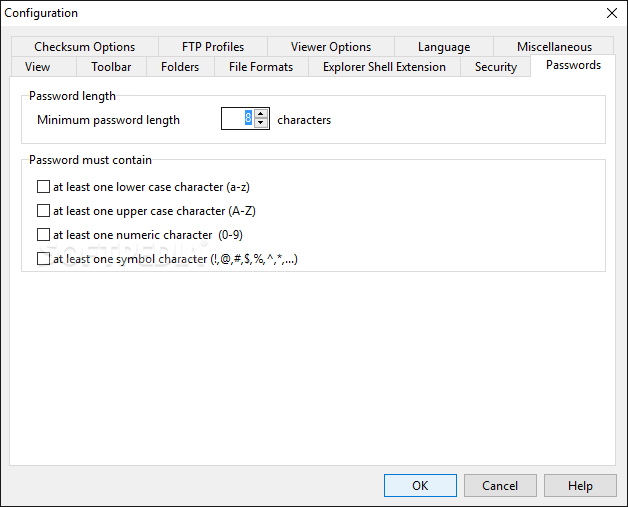Open the File Formats tab
The height and width of the screenshot is (507, 628).
click(261, 67)
